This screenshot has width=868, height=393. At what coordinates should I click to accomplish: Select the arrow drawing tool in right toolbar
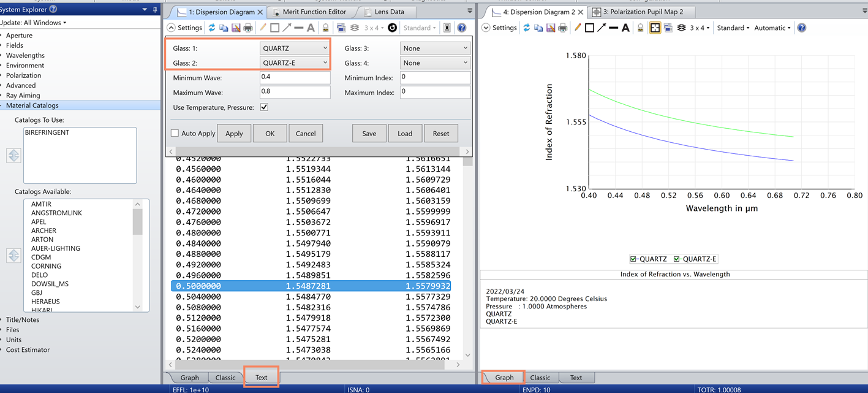602,28
